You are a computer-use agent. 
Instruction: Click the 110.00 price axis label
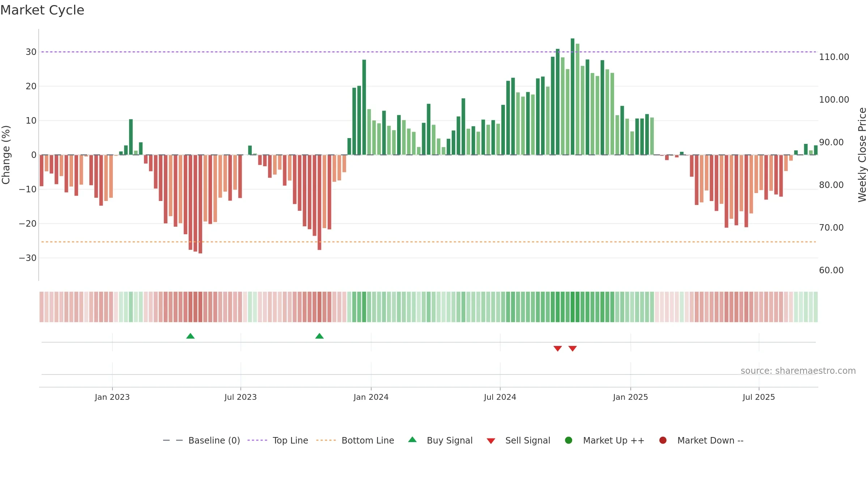[x=834, y=57]
